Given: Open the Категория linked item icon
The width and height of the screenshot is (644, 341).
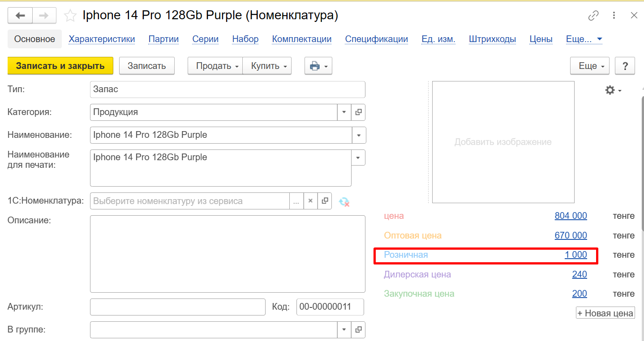Looking at the screenshot, I should [358, 112].
